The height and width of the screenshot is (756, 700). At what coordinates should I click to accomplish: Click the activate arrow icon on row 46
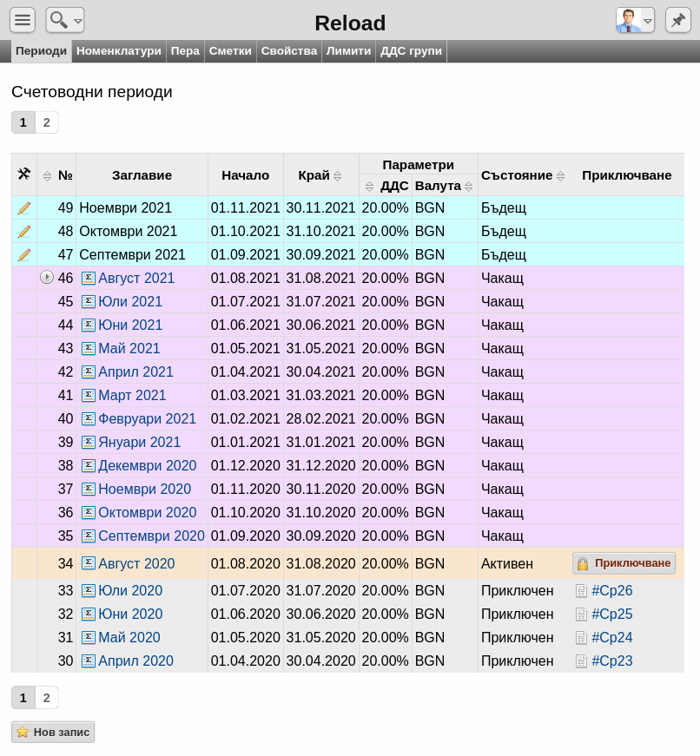47,277
